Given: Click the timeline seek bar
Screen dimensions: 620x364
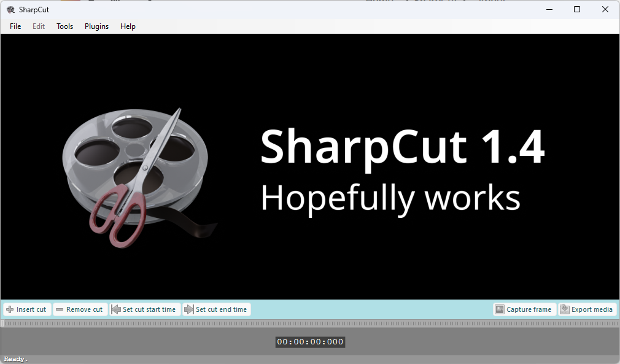Looking at the screenshot, I should [307, 322].
